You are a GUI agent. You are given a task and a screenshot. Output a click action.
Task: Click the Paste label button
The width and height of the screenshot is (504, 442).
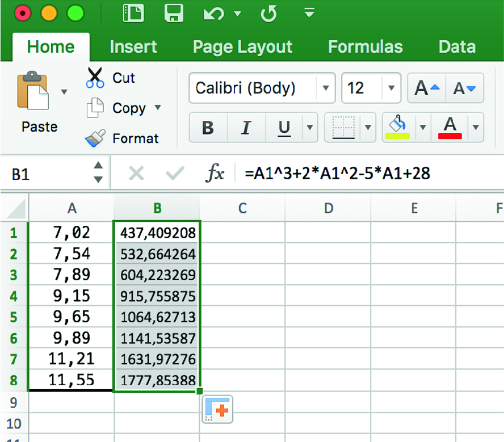(x=40, y=127)
